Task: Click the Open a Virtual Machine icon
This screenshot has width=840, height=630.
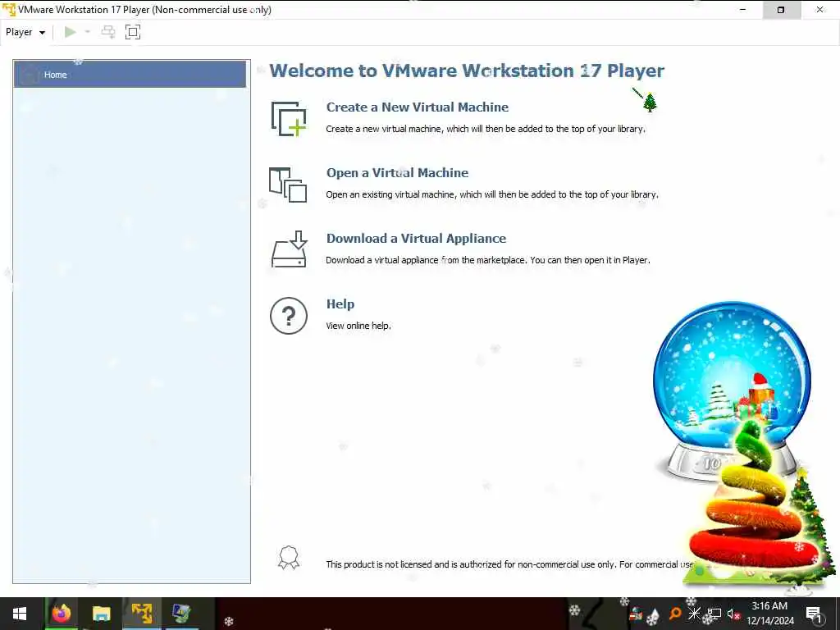Action: tap(288, 185)
